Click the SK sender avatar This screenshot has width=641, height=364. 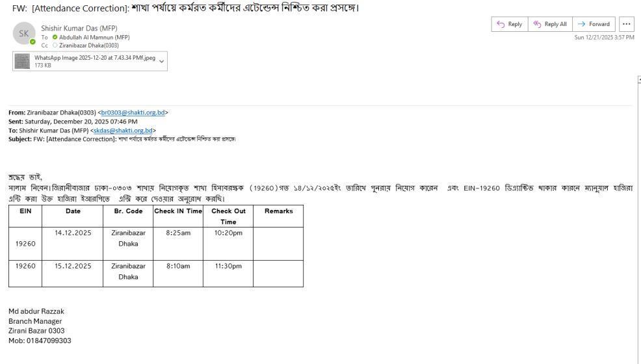(23, 34)
